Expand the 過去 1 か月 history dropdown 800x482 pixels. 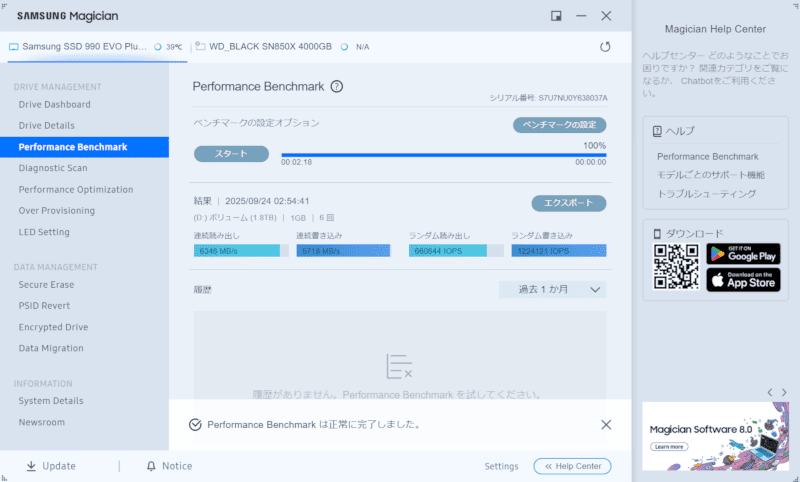point(553,290)
